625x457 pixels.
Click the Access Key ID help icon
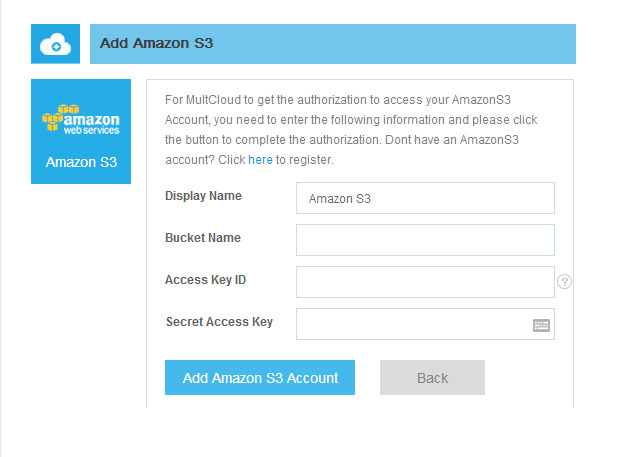click(565, 282)
